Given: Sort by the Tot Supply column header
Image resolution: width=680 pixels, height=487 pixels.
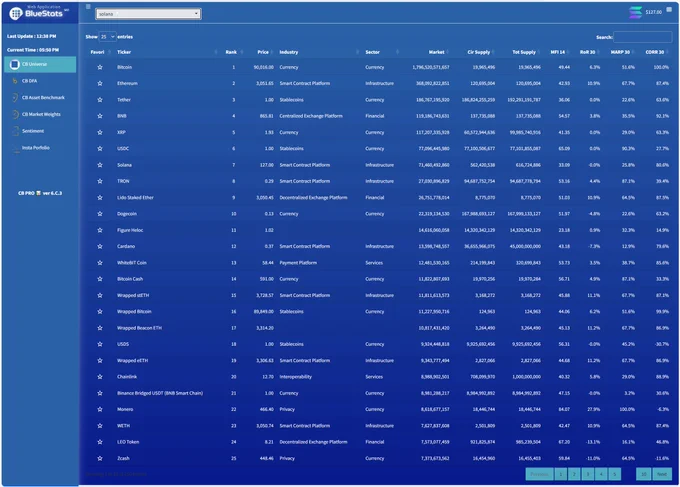Looking at the screenshot, I should [524, 52].
